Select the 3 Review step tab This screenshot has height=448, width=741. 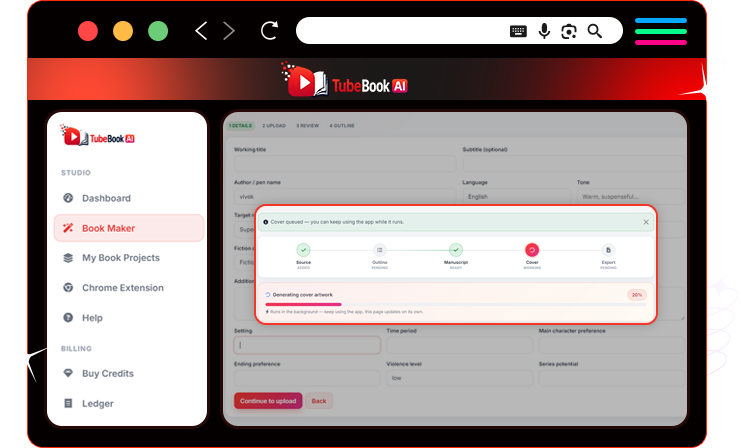coord(308,126)
